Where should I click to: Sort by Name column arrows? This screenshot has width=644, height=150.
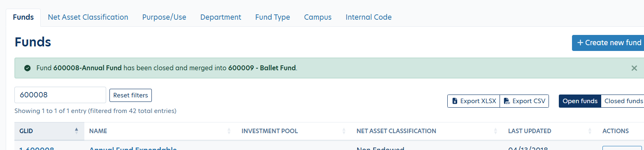[229, 131]
